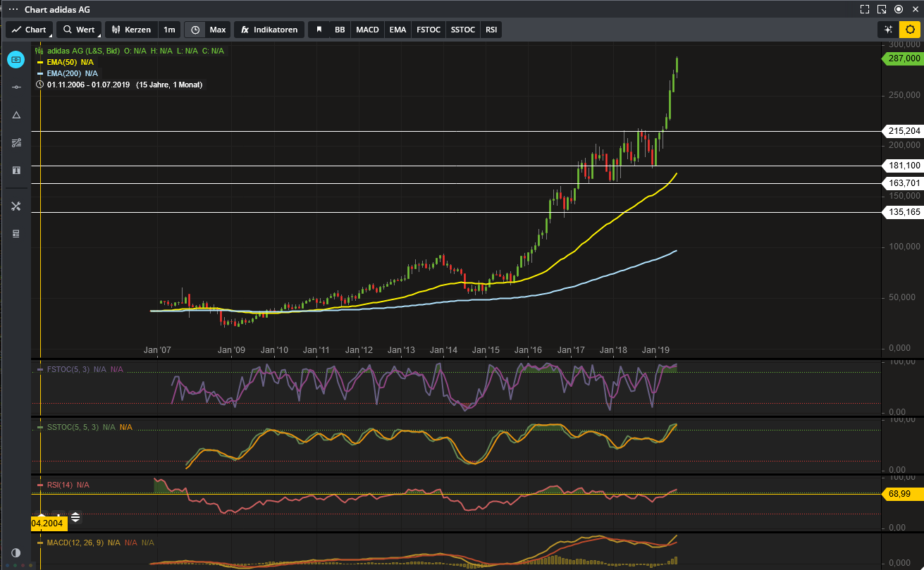Open the three-dot window menu
The width and height of the screenshot is (924, 570).
click(13, 10)
